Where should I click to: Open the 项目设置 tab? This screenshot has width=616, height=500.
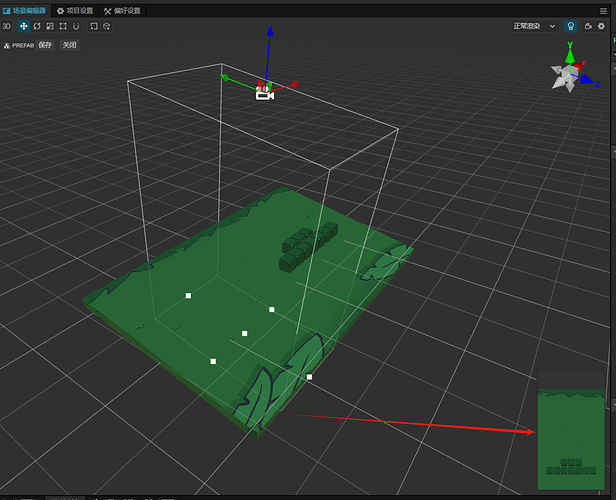coord(75,11)
